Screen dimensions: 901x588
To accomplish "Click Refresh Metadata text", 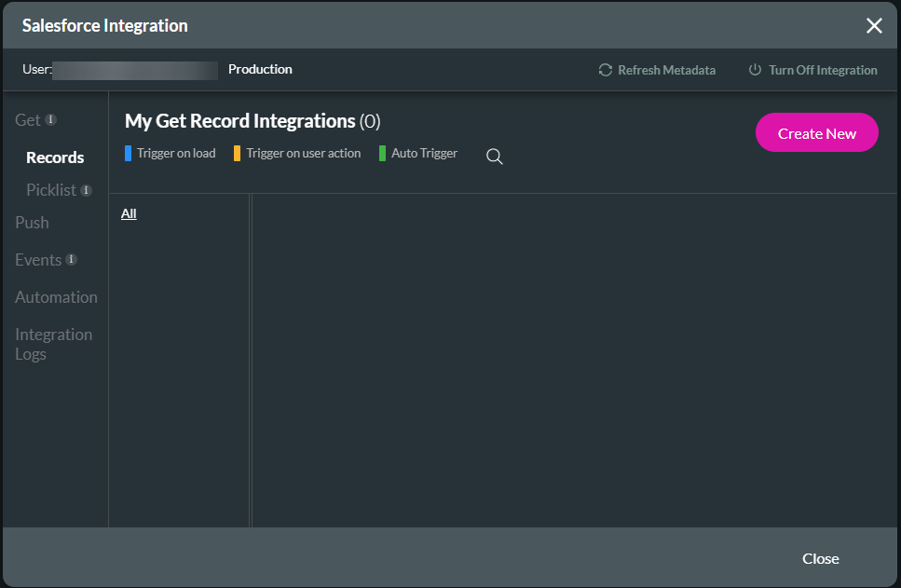I will tap(666, 70).
